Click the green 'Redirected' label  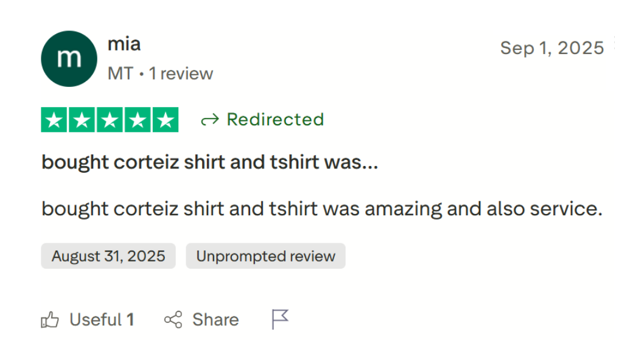(275, 119)
